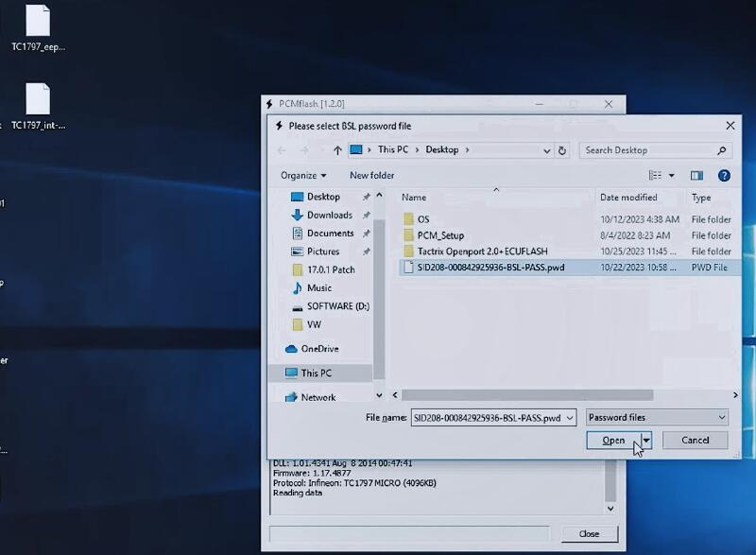Select the SID208 BSL-PASS.pwd file
The height and width of the screenshot is (555, 756).
tap(490, 268)
